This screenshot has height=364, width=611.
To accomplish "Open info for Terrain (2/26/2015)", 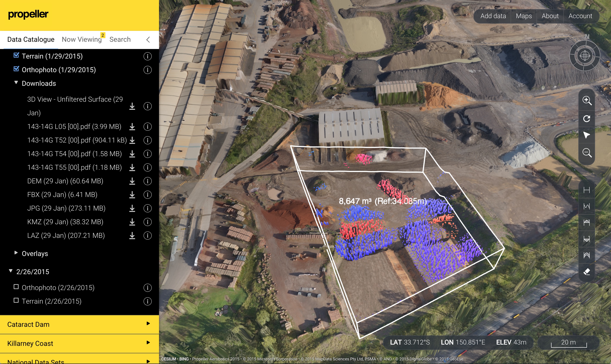I will point(147,301).
